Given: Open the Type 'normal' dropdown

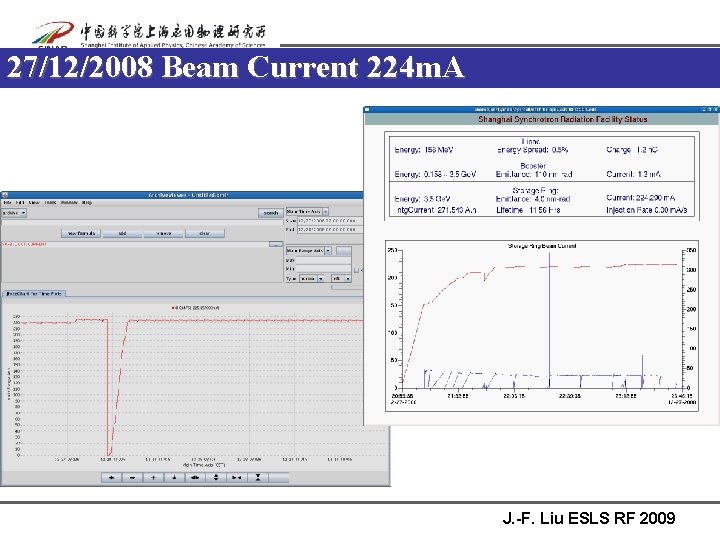Looking at the screenshot, I should point(312,279).
